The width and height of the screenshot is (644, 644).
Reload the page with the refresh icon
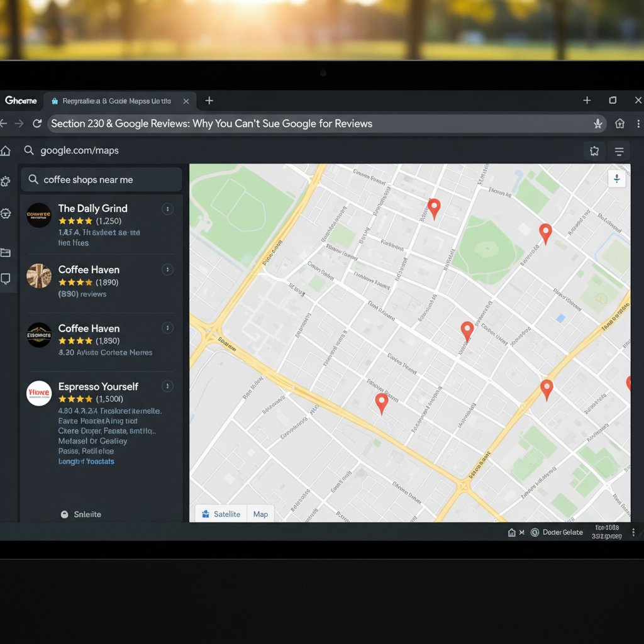(x=37, y=124)
